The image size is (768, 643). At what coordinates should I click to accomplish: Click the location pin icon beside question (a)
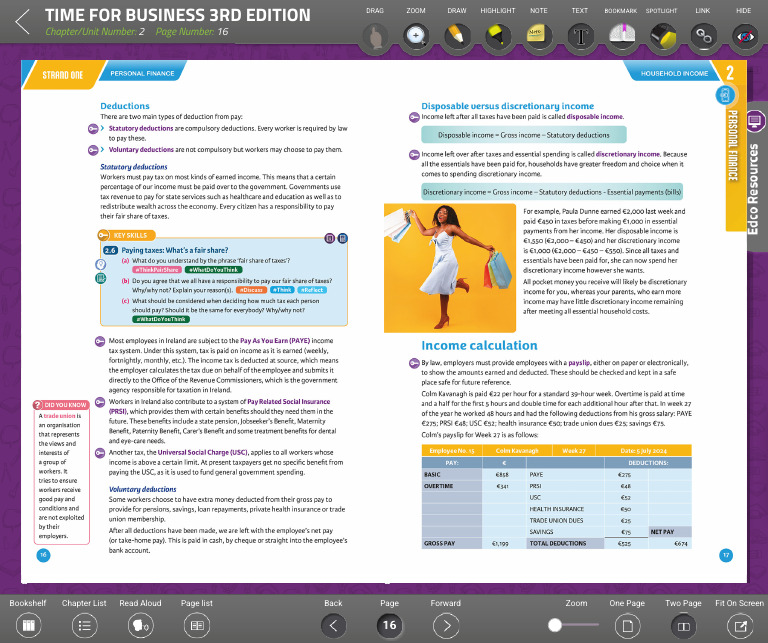click(x=100, y=264)
